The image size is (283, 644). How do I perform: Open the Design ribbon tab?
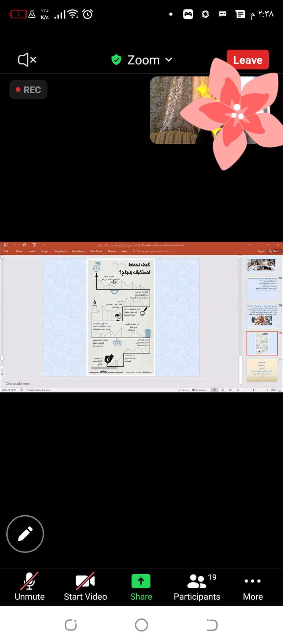pyautogui.click(x=44, y=251)
